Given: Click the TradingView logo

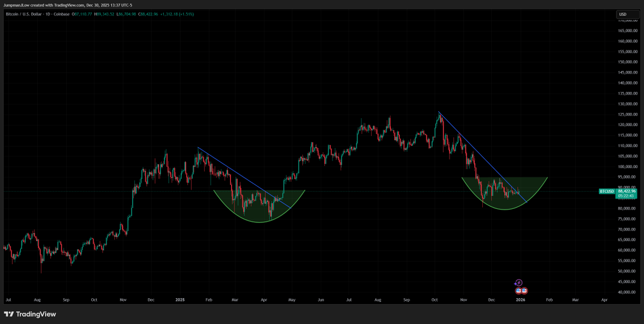Looking at the screenshot, I should tap(30, 314).
